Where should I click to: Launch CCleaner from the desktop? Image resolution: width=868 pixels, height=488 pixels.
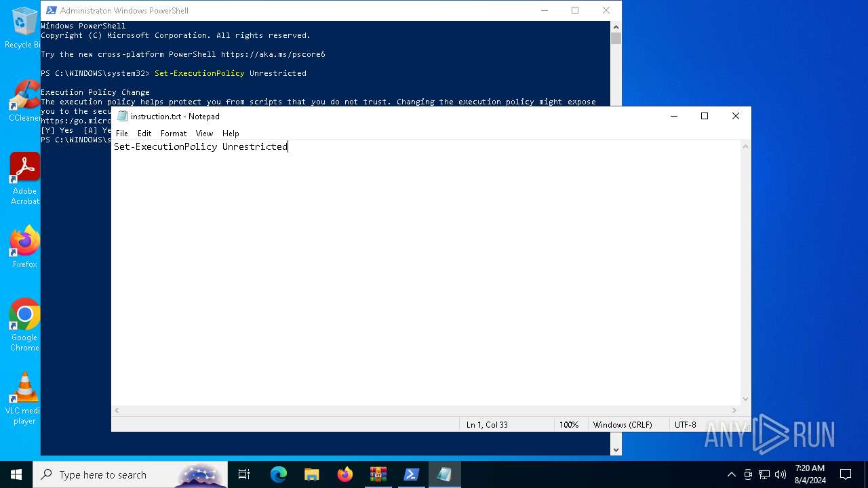(x=24, y=102)
